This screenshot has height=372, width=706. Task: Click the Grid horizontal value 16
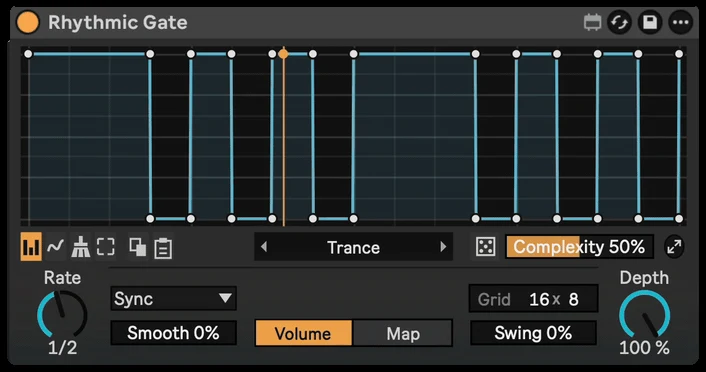click(539, 299)
